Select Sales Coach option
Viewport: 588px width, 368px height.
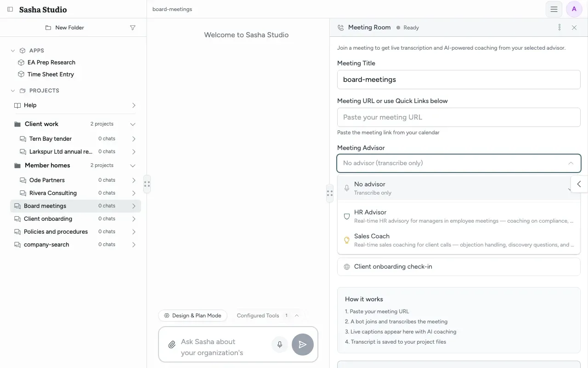tap(459, 240)
